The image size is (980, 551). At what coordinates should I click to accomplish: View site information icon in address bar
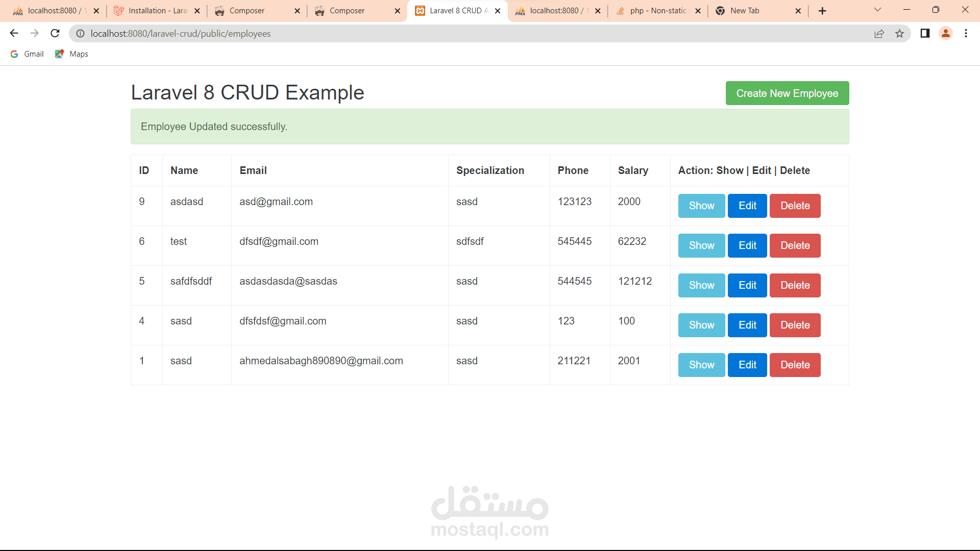[x=80, y=34]
